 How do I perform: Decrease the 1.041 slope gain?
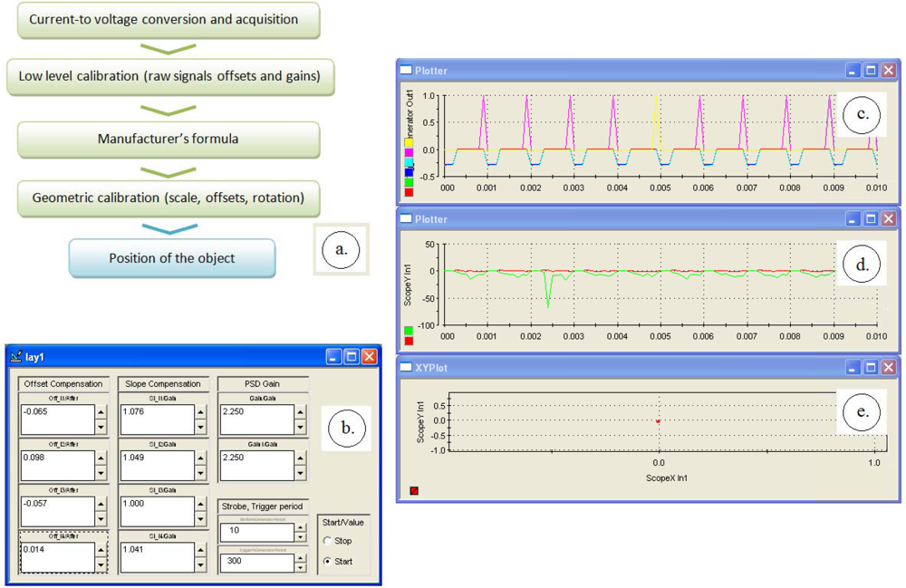pyautogui.click(x=200, y=565)
